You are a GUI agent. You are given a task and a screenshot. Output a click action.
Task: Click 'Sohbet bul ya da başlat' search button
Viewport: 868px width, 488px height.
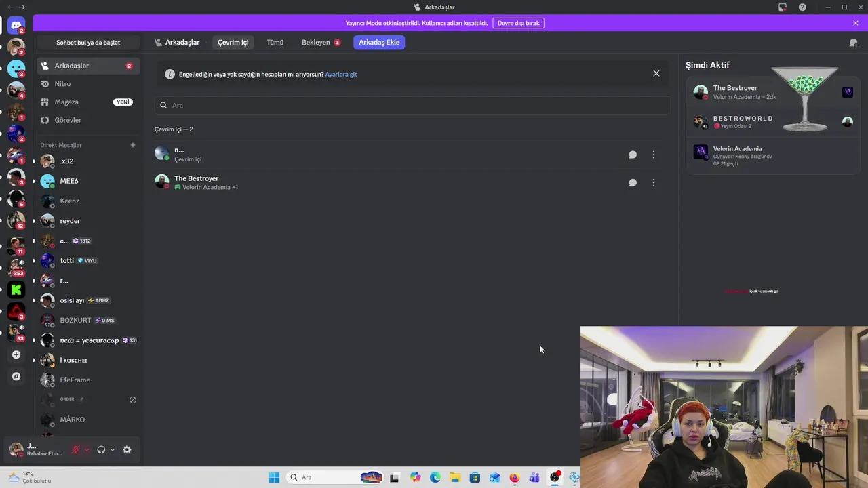point(88,43)
